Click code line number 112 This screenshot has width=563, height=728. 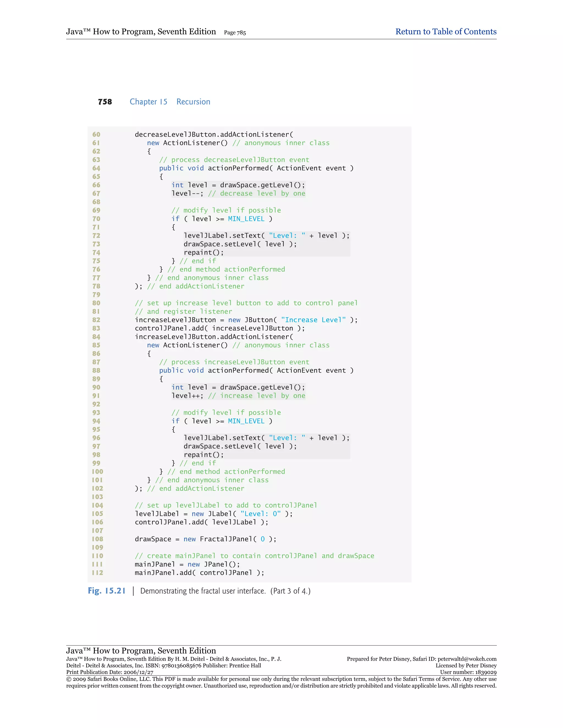click(97, 573)
